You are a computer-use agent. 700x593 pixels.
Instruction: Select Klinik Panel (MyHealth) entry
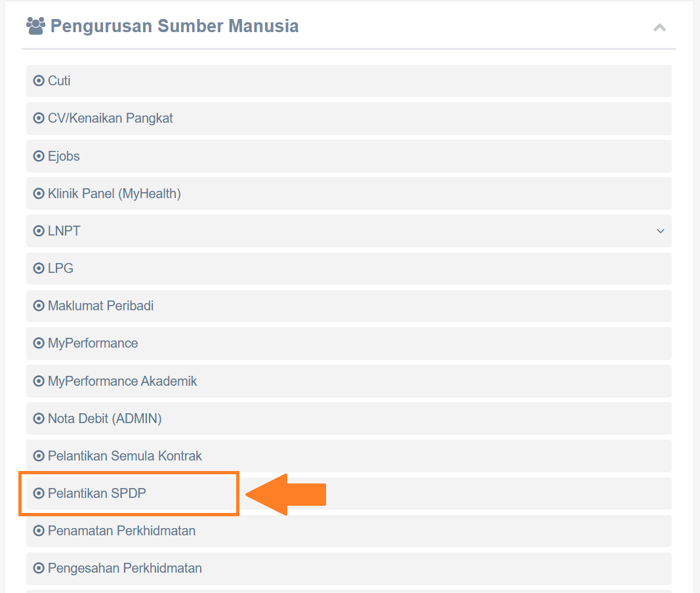click(x=348, y=194)
